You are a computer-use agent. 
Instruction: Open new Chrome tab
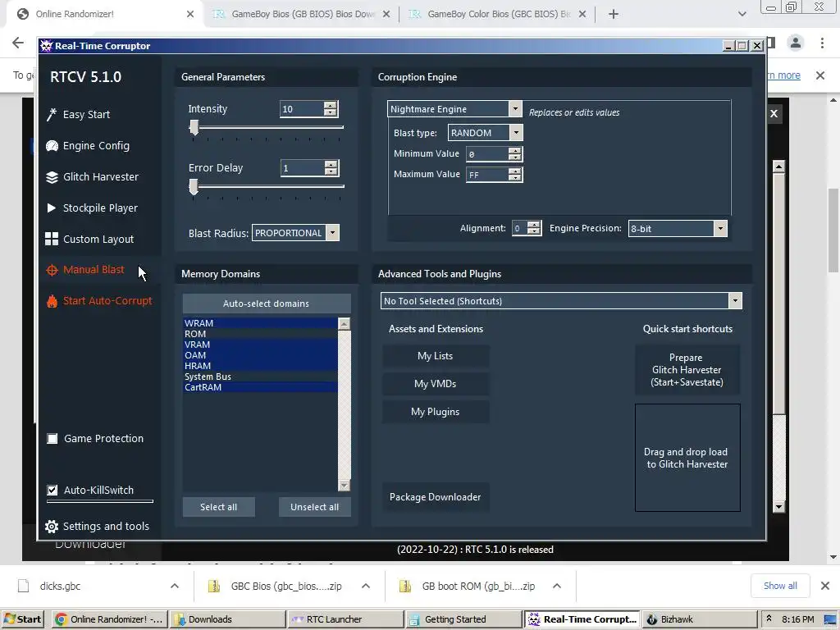tap(614, 14)
